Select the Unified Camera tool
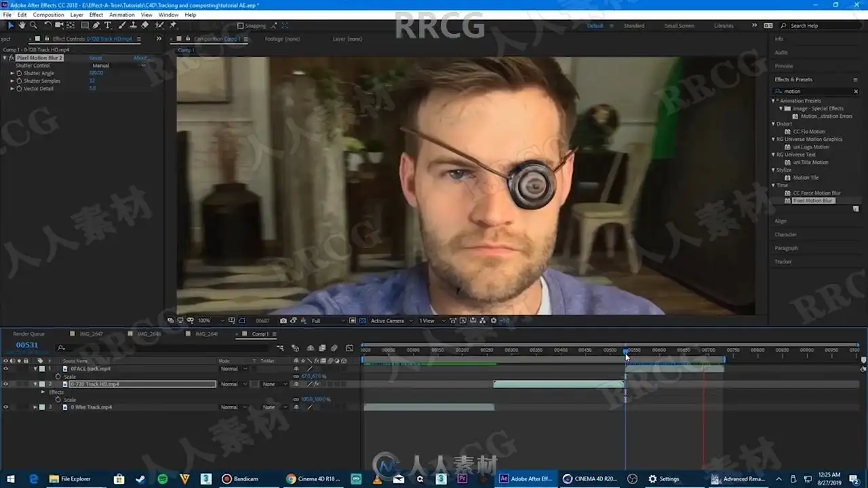The height and width of the screenshot is (488, 868). click(x=59, y=25)
